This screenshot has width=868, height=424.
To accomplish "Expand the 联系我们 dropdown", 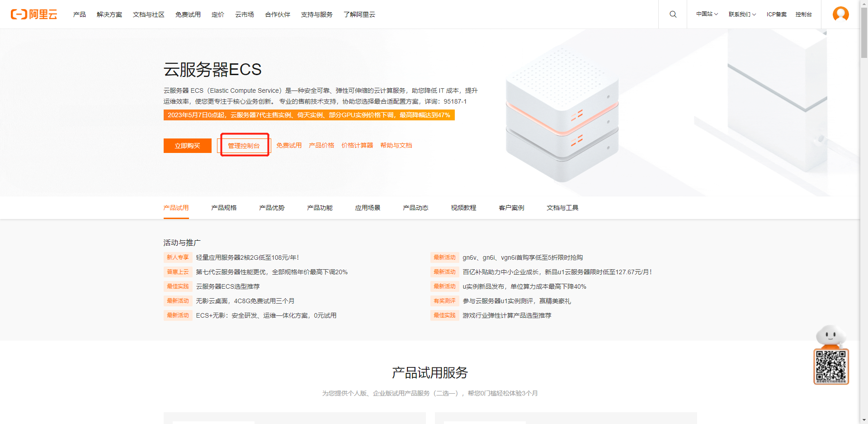I will tap(742, 14).
